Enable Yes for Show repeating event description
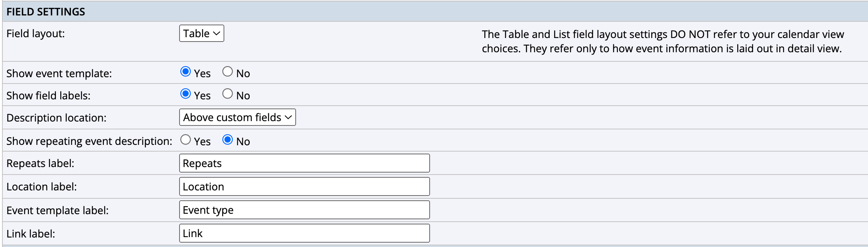The width and height of the screenshot is (868, 247). pyautogui.click(x=185, y=140)
